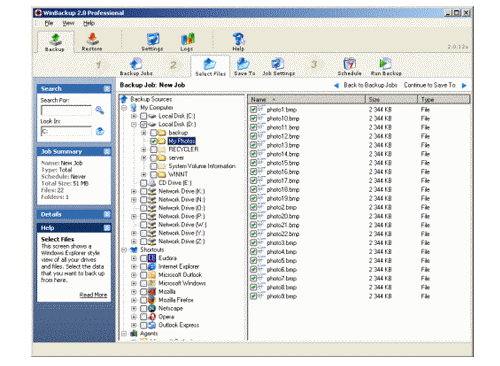This screenshot has width=500, height=366.
Task: Expand the RECYCLER folder node
Action: (144, 149)
